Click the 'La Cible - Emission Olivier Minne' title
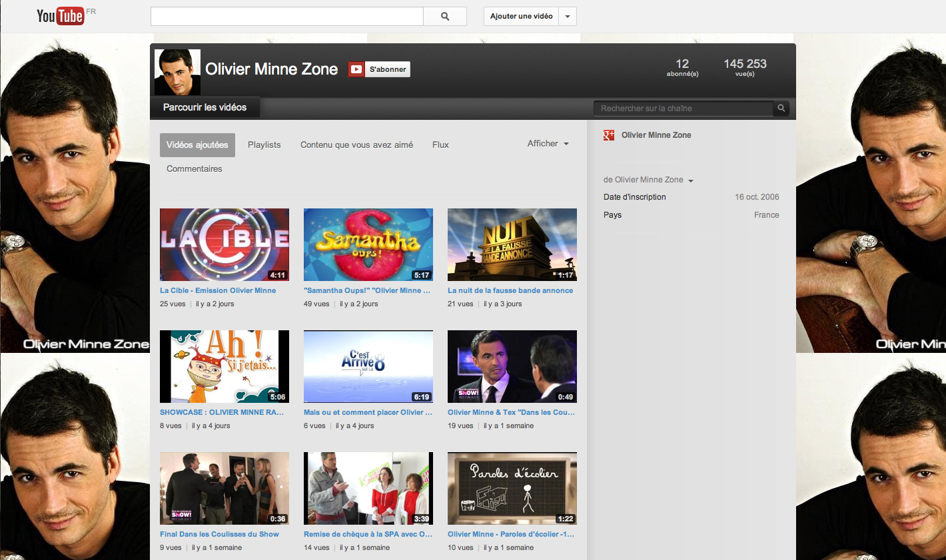The height and width of the screenshot is (560, 946). 218,291
